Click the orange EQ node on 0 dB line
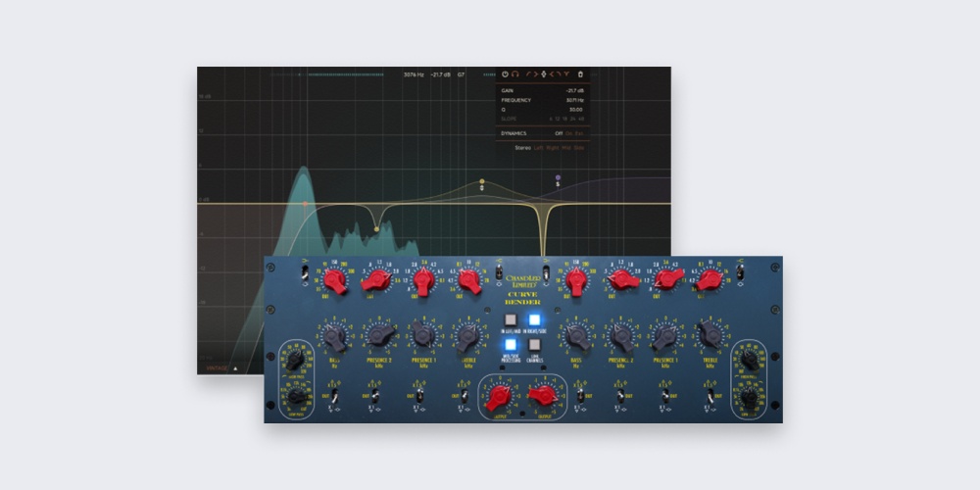 click(305, 204)
